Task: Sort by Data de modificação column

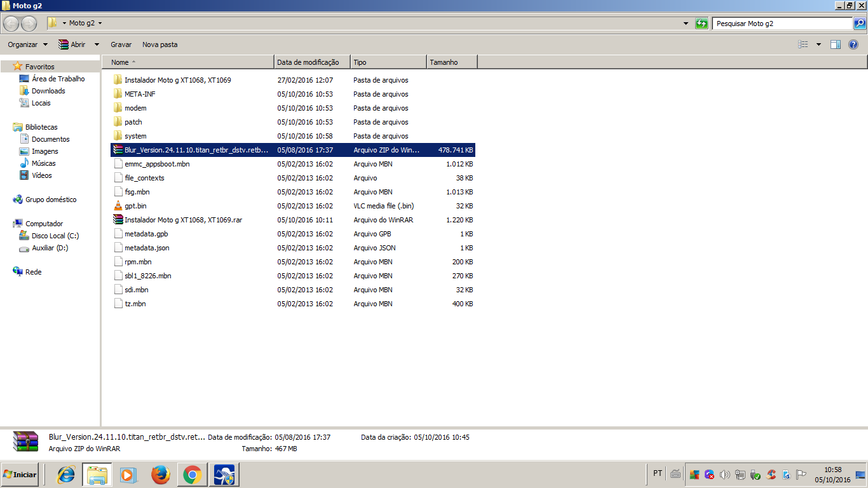Action: [x=313, y=62]
